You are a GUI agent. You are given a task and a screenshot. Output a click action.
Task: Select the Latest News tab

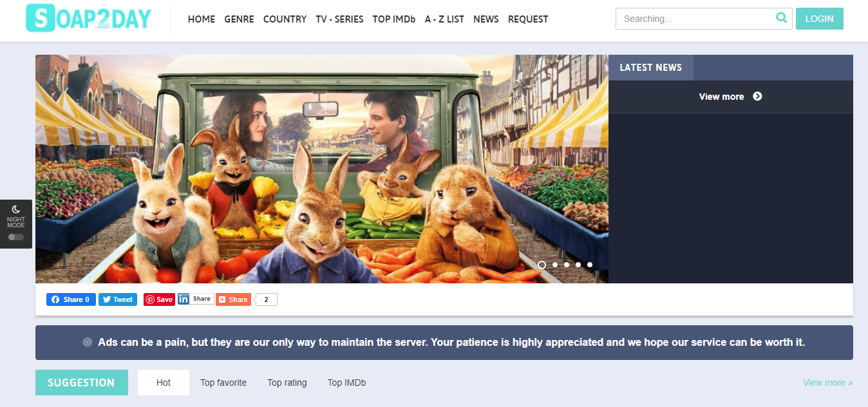pyautogui.click(x=650, y=68)
